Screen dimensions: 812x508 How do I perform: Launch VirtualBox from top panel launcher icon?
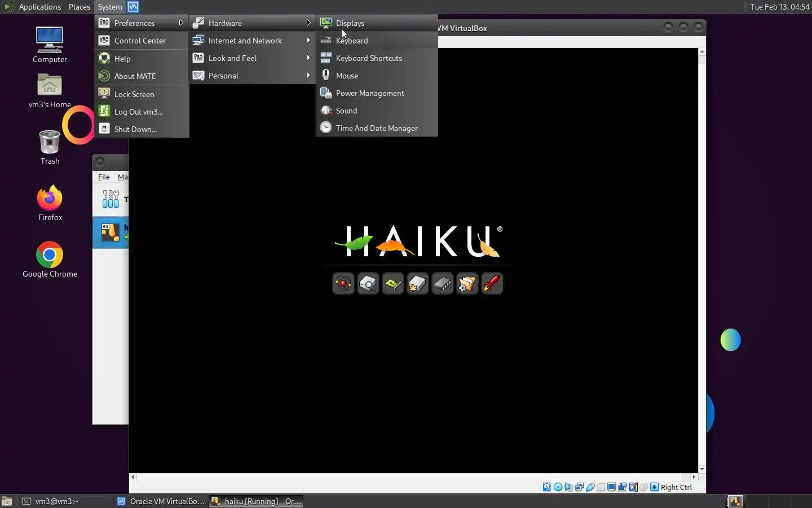(x=133, y=7)
